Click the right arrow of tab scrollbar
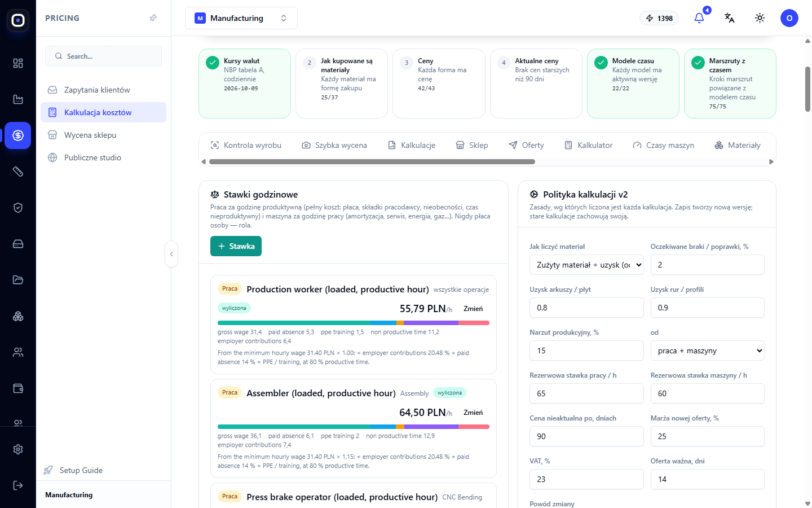The image size is (812, 508). 771,161
